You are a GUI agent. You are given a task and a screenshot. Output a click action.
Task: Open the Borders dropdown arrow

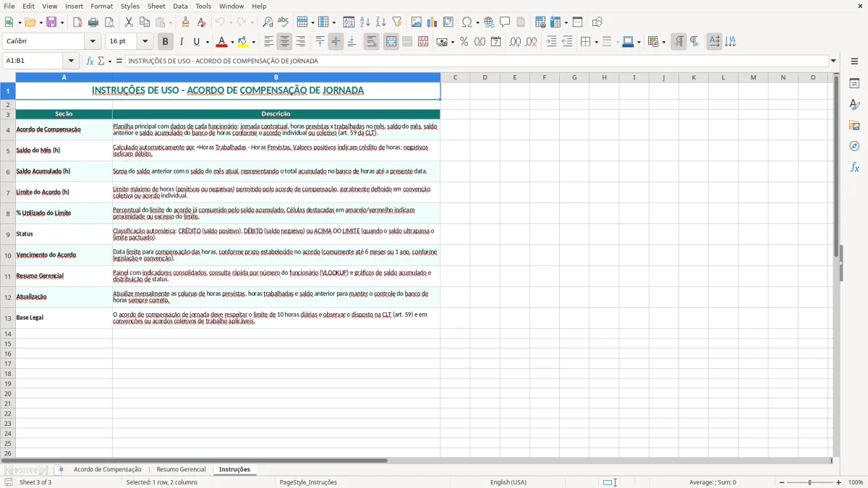point(596,42)
